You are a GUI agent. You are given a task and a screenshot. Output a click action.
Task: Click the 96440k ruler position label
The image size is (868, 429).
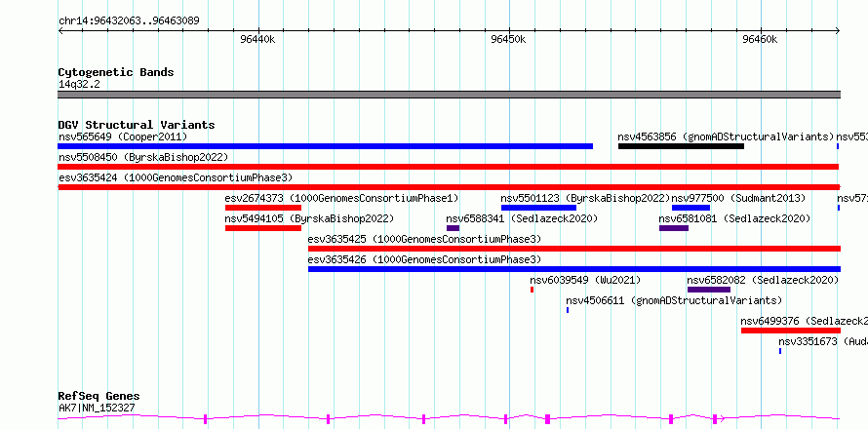coord(257,39)
